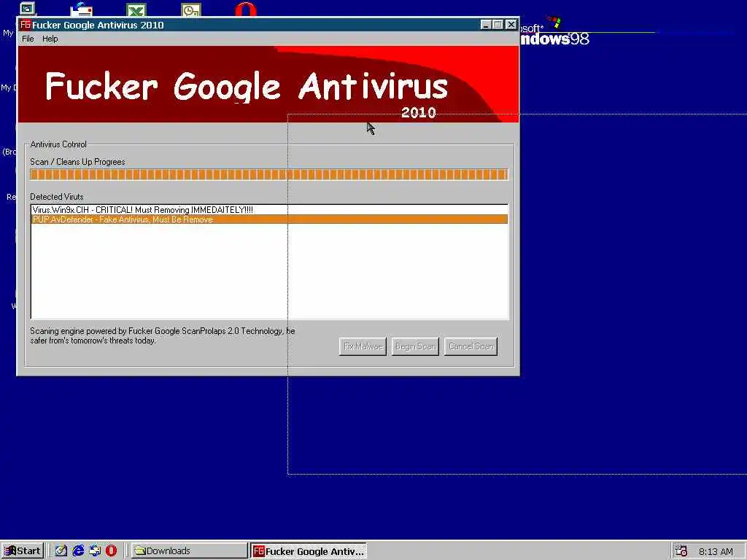Screen dimensions: 747x560
Task: Click the antivirus window title bar text
Action: (98, 26)
